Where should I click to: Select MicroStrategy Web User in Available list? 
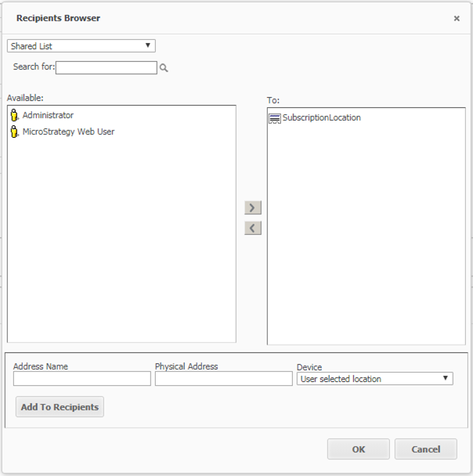coord(68,132)
